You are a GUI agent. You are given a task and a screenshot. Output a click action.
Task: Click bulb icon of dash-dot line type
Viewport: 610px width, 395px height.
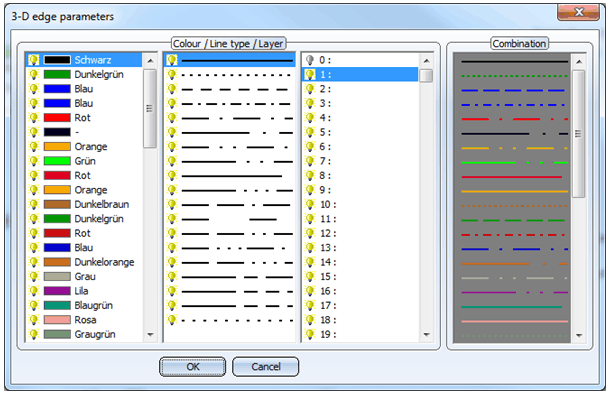172,104
